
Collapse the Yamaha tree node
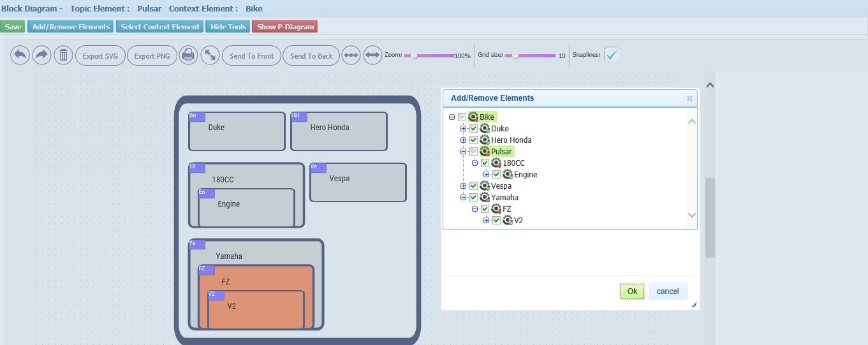[x=463, y=198]
